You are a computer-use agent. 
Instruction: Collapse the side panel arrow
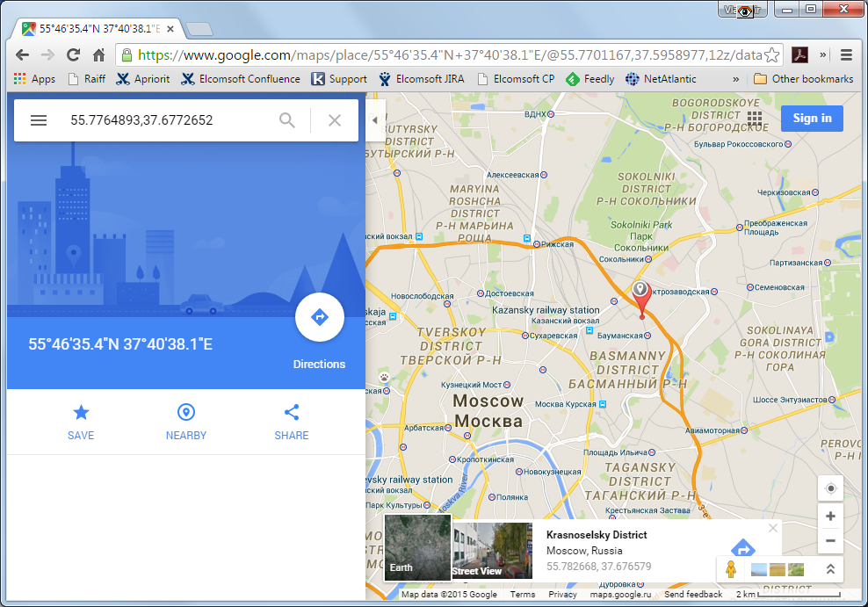tap(374, 120)
